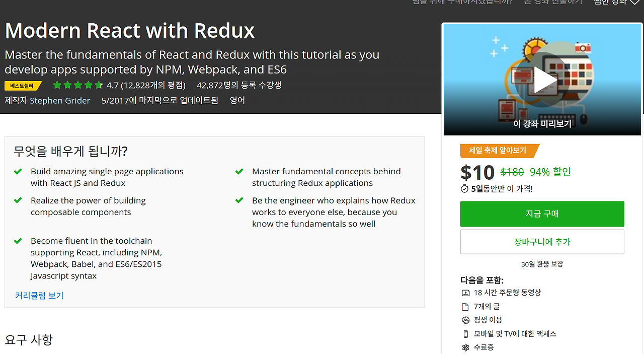
Task: Click the heart icon beside 찜한 강좌
Action: (x=635, y=3)
